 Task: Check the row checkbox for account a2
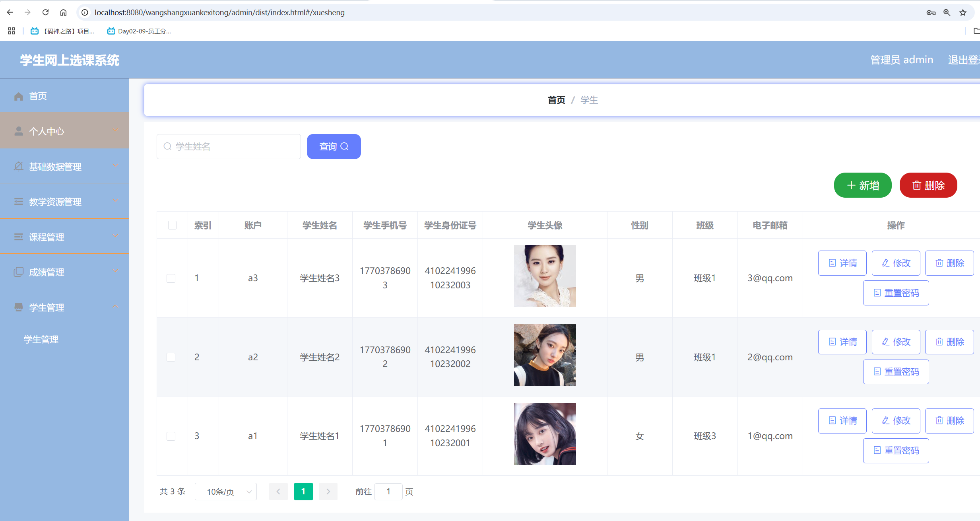point(171,357)
